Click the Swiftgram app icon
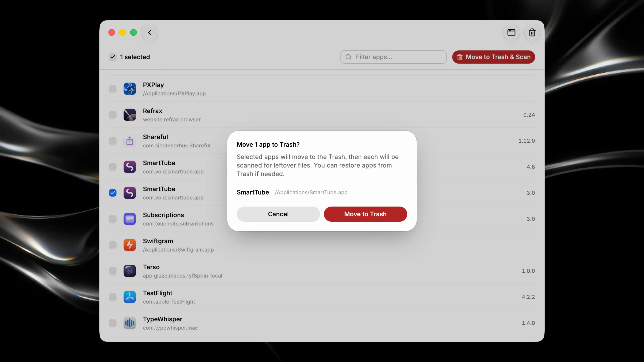Screen dimensions: 644x362 [129, 245]
